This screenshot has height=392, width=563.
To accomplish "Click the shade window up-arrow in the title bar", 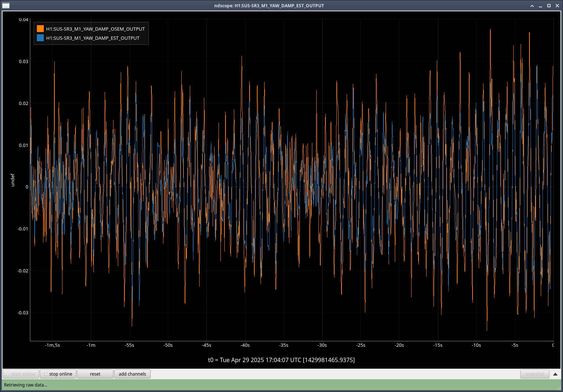I will click(x=532, y=5).
